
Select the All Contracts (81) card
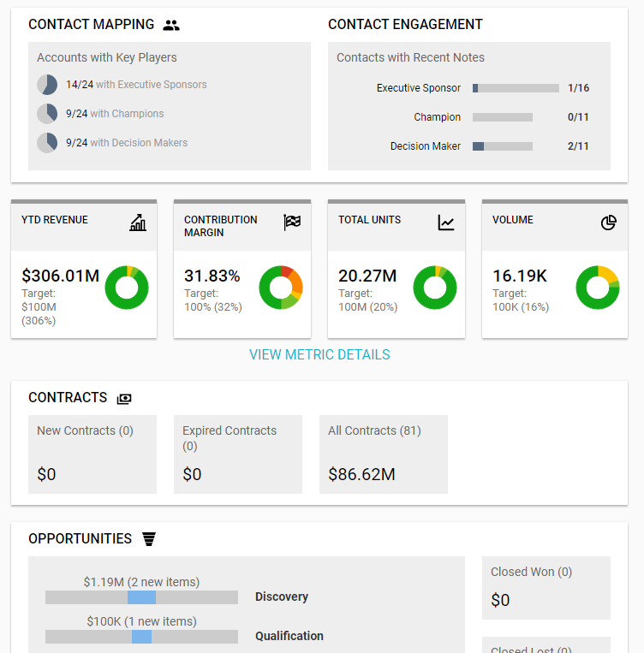coord(383,454)
